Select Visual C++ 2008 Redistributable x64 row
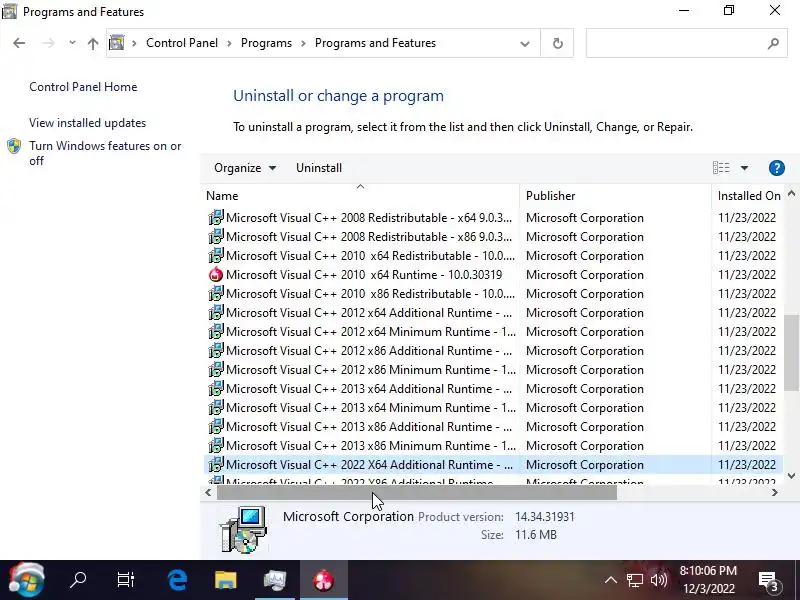Image resolution: width=800 pixels, height=600 pixels. click(x=493, y=218)
